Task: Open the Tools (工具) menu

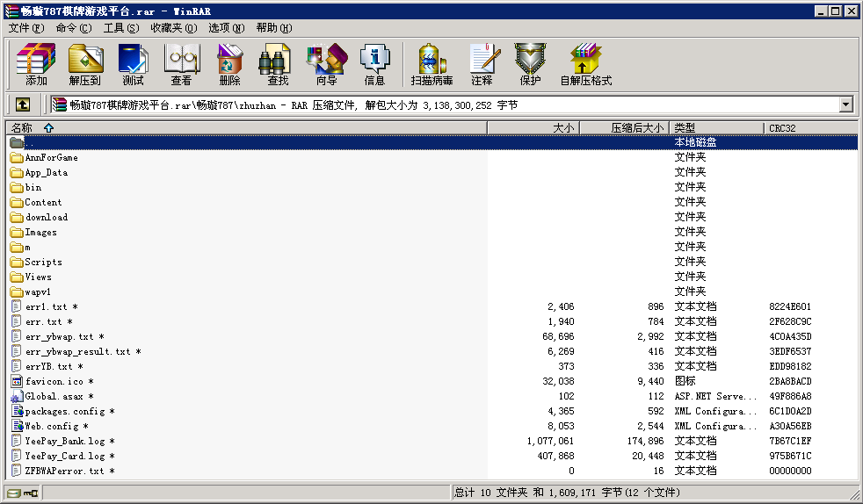Action: [x=120, y=28]
